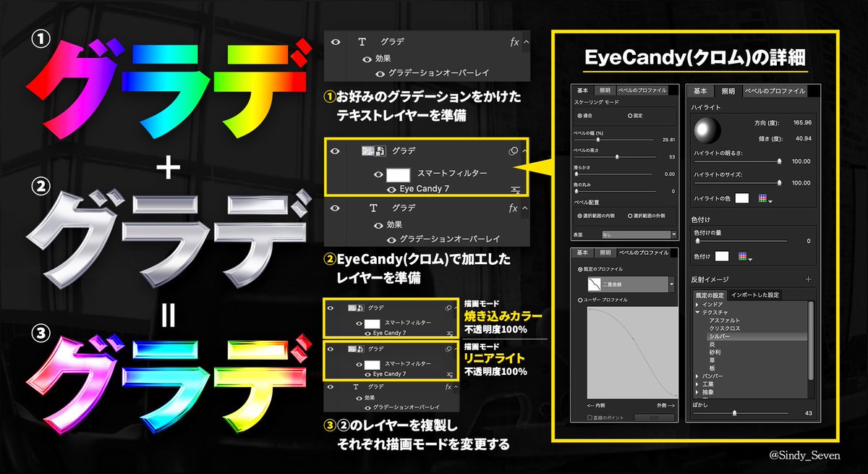Image resolution: width=868 pixels, height=474 pixels.
Task: Enable the 選択範囲の外側 bevel placement option
Action: click(629, 216)
